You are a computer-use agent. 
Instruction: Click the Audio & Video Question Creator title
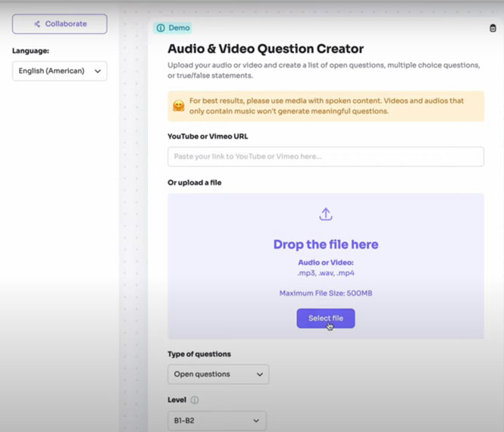click(265, 49)
